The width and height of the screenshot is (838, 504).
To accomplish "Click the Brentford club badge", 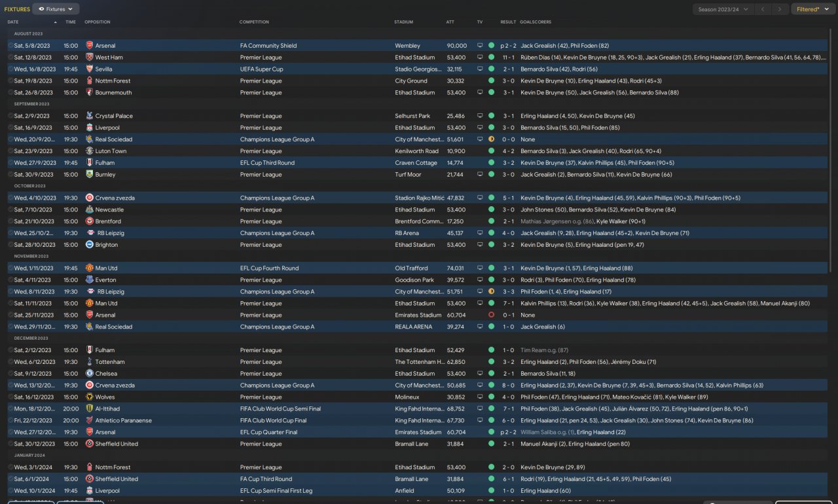I will (x=89, y=222).
